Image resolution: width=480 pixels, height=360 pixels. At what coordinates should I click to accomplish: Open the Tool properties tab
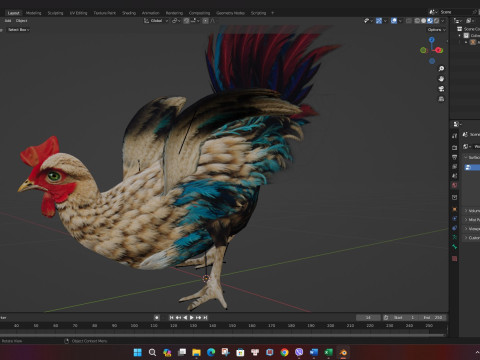[454, 136]
